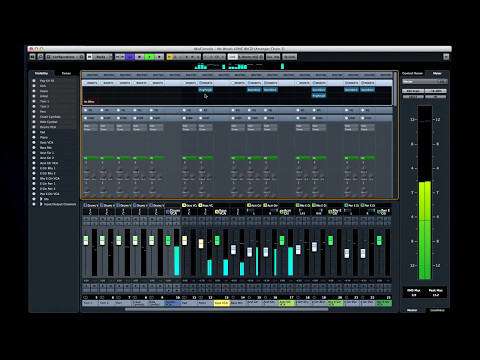Select the 'Bass Mix' channel name label
The image size is (480, 360).
tap(238, 303)
